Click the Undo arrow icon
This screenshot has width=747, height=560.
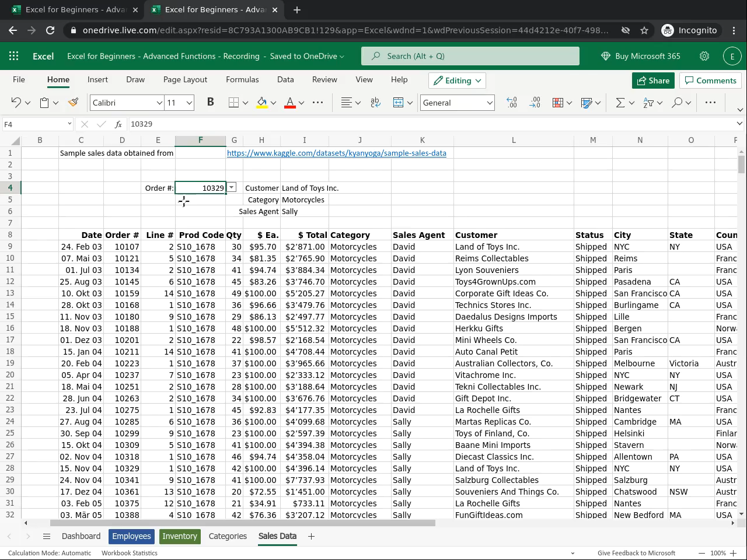tap(16, 103)
